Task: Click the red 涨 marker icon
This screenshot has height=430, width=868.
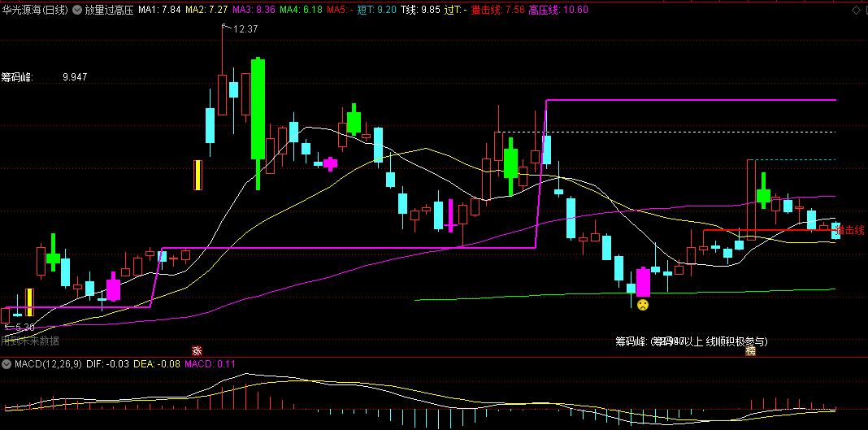Action: coord(197,350)
